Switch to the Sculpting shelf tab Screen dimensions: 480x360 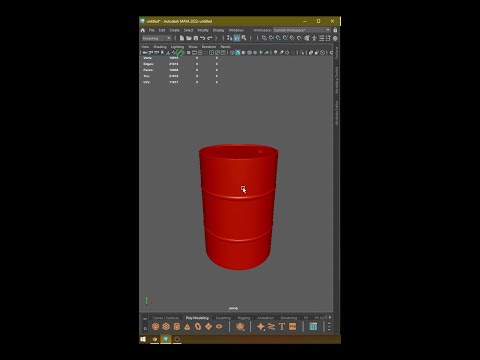(x=223, y=318)
